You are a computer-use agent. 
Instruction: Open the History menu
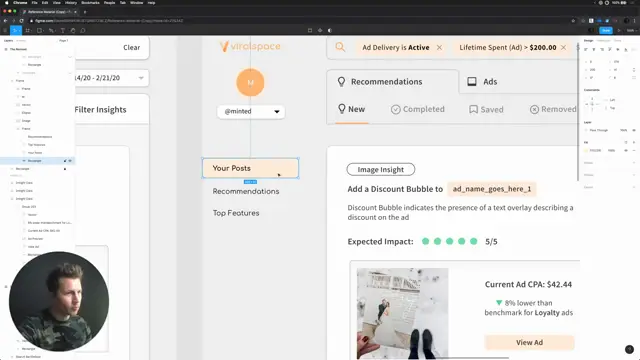(x=71, y=3)
